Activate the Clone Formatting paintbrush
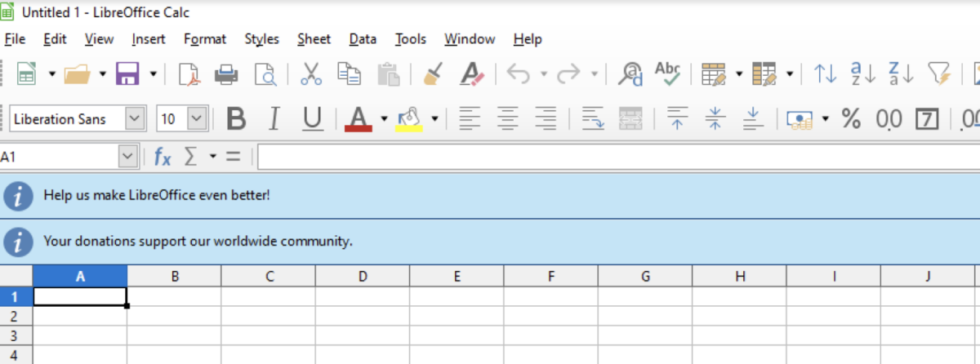The width and height of the screenshot is (980, 364). click(433, 75)
